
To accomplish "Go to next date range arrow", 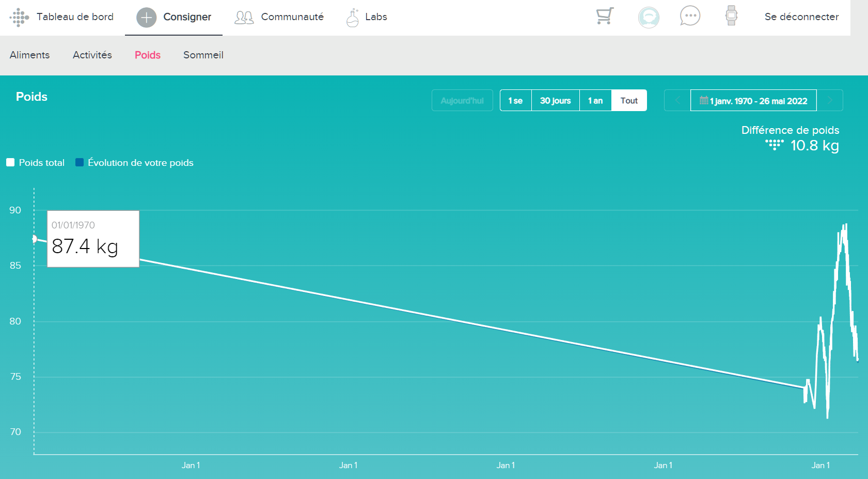I will 830,100.
